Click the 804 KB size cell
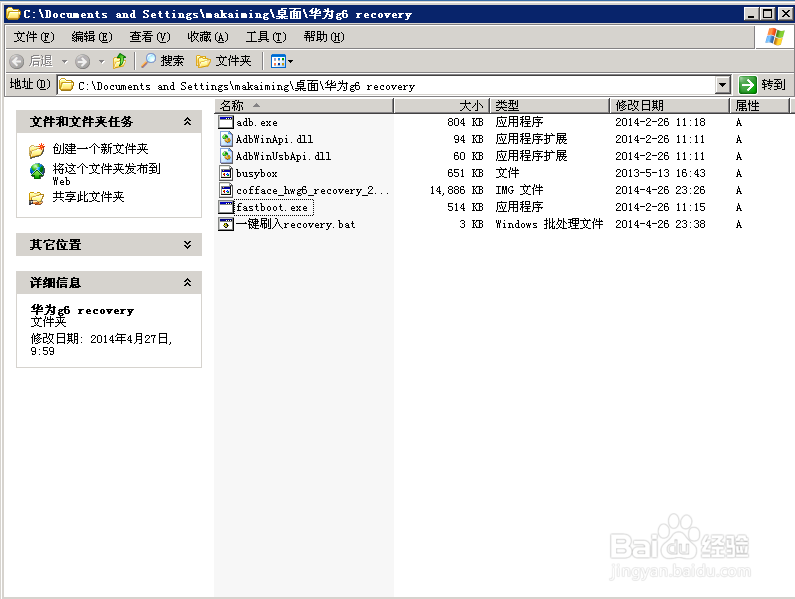This screenshot has height=599, width=795. point(465,122)
